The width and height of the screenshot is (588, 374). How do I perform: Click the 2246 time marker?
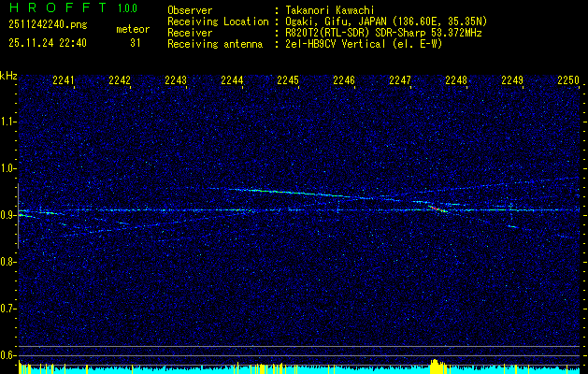click(x=344, y=79)
